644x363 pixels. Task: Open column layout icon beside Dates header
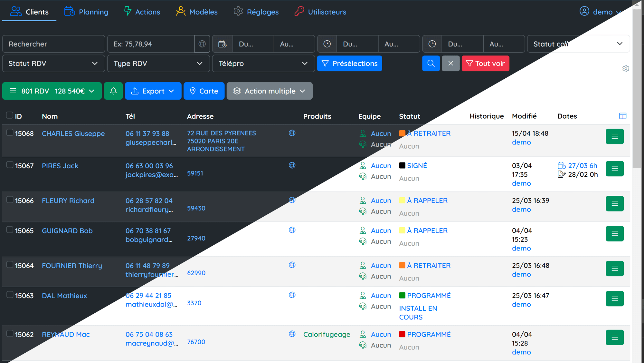(x=622, y=116)
